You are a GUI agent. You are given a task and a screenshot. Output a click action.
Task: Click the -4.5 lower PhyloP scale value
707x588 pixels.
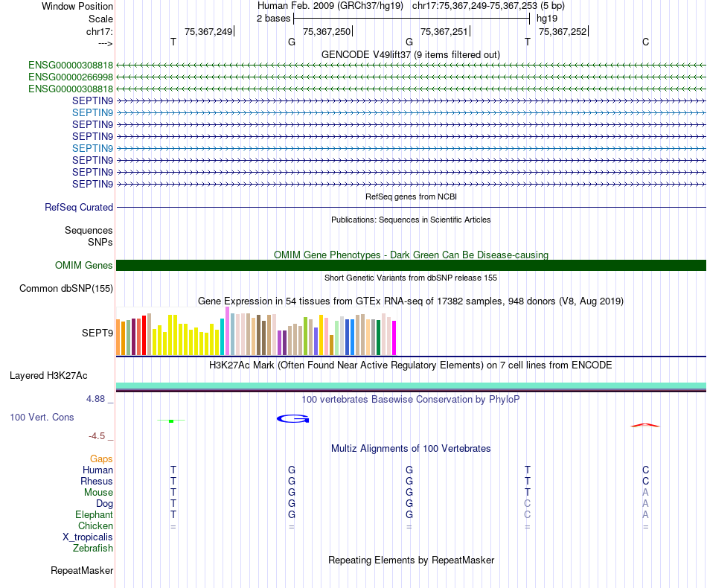pos(97,436)
